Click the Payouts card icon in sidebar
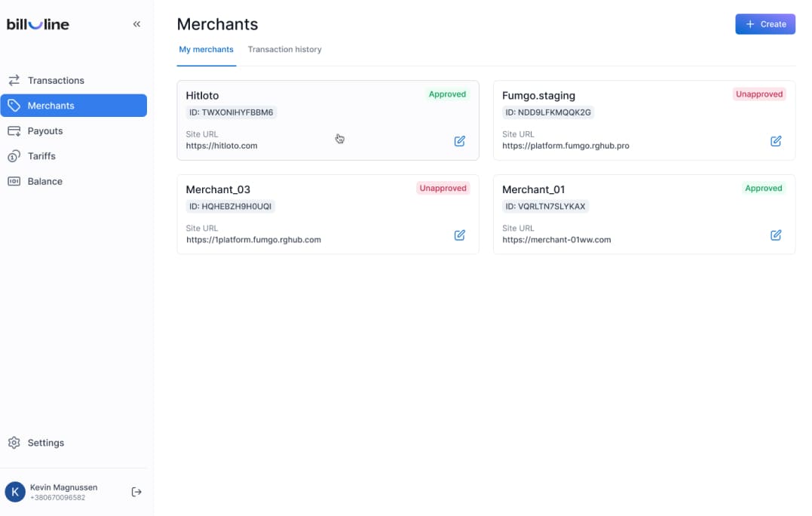This screenshot has width=812, height=516. (14, 131)
